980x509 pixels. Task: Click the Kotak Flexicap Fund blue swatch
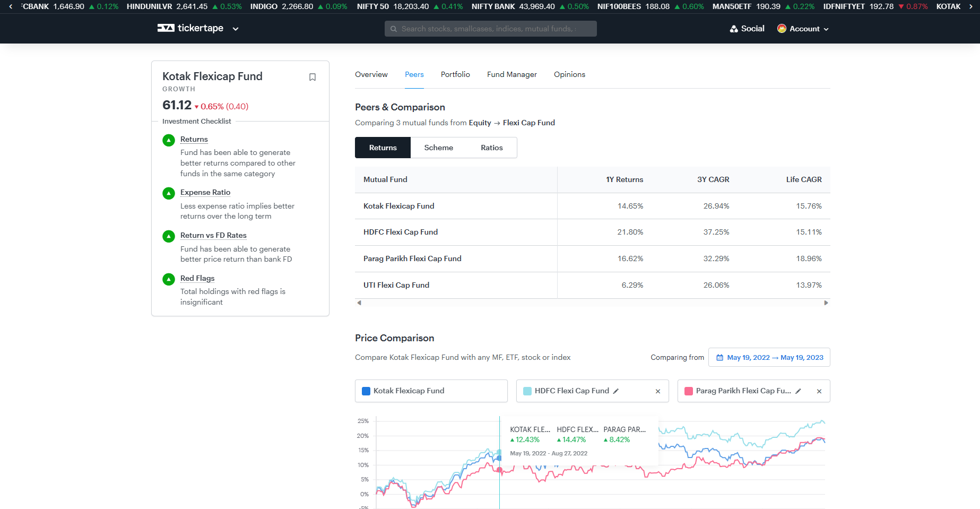click(366, 391)
